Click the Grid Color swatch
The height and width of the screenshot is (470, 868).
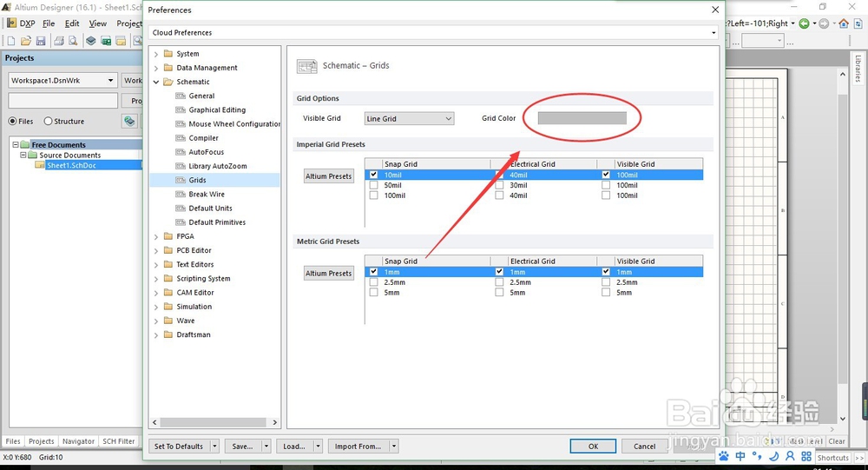point(582,118)
